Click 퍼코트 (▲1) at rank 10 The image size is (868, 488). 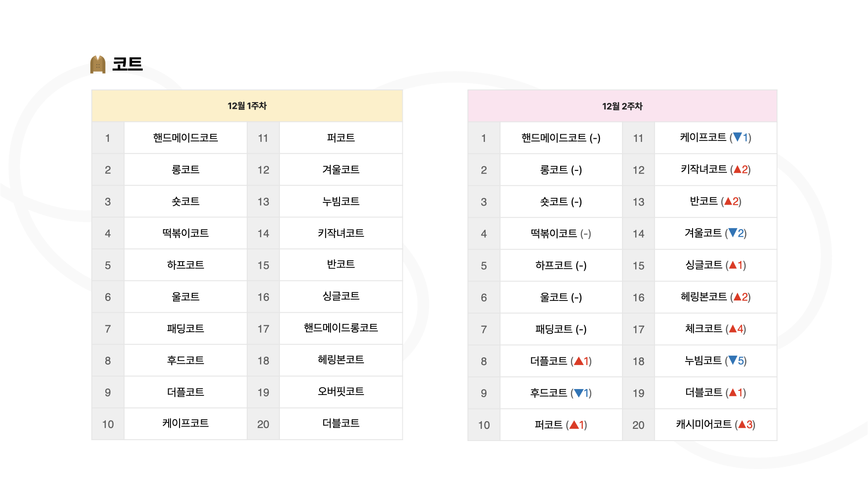coord(561,425)
